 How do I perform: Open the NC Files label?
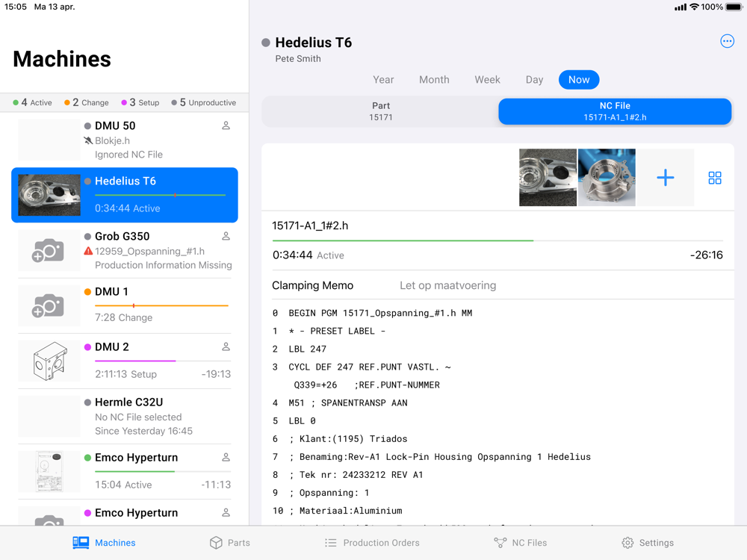coord(530,543)
